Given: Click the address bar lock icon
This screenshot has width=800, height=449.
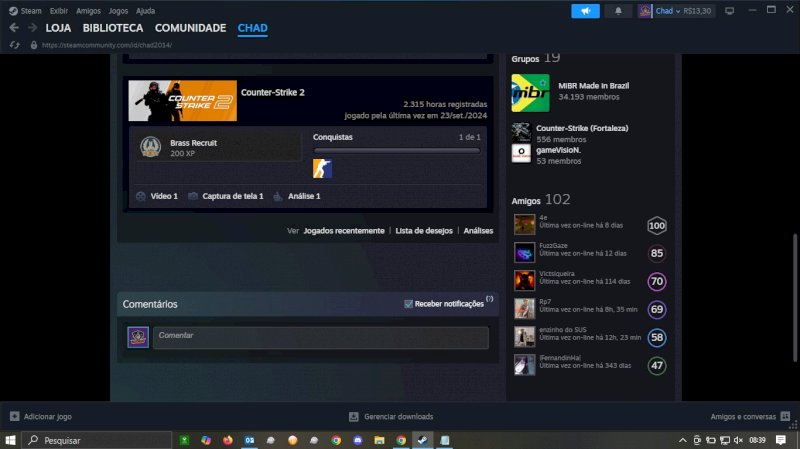Looking at the screenshot, I should 34,45.
